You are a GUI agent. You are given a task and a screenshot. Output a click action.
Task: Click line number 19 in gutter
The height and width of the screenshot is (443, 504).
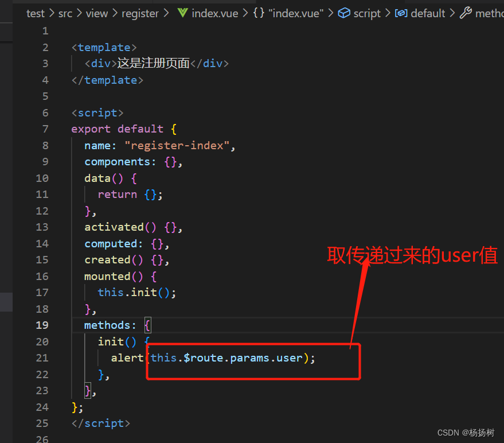click(x=42, y=325)
